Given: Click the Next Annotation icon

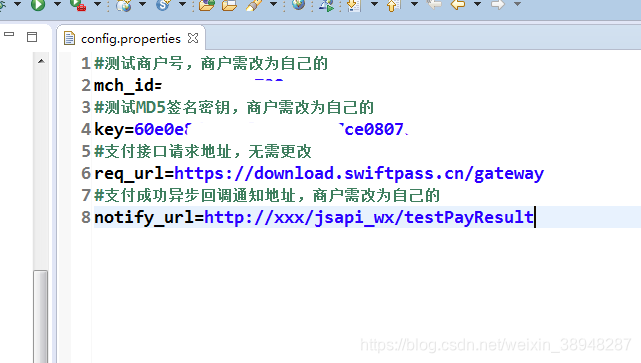Looking at the screenshot, I should click(x=354, y=5).
